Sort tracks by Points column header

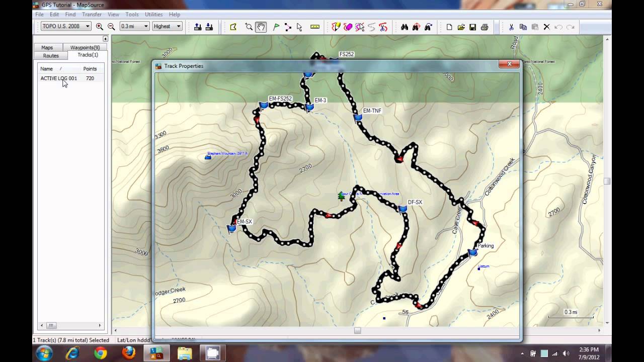click(x=90, y=69)
